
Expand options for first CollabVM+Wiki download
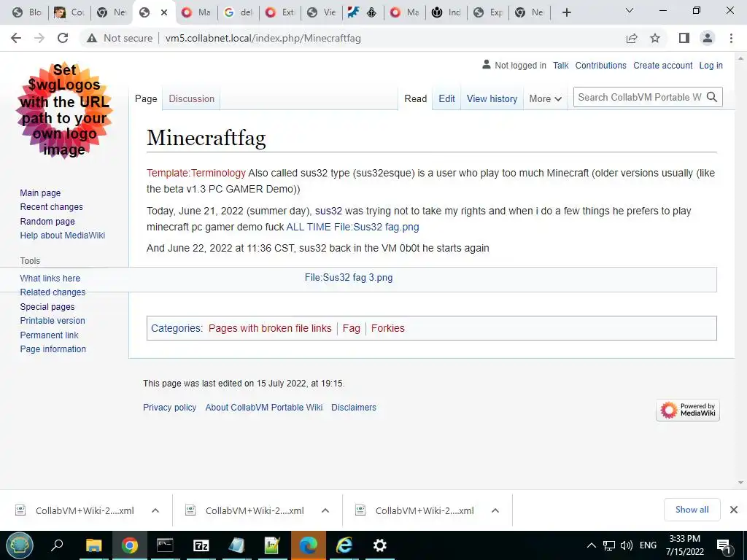(x=155, y=510)
